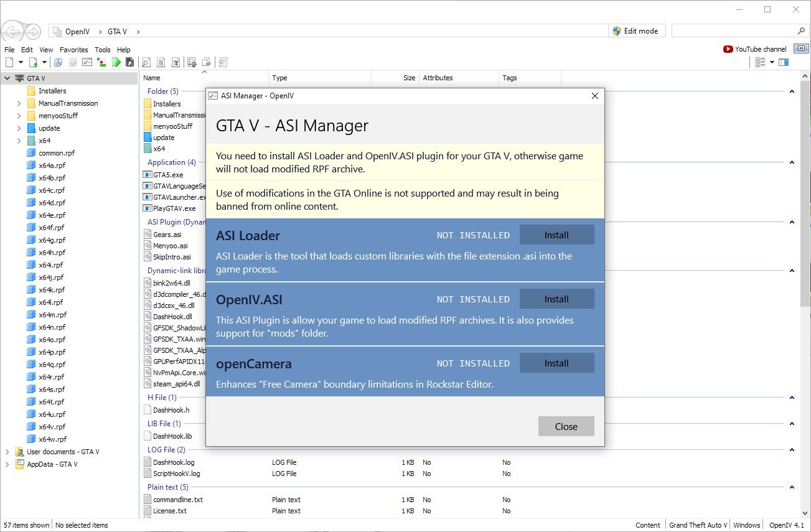The width and height of the screenshot is (811, 532).
Task: Open the ASI Manager checklist icon on toolbar
Action: click(87, 62)
